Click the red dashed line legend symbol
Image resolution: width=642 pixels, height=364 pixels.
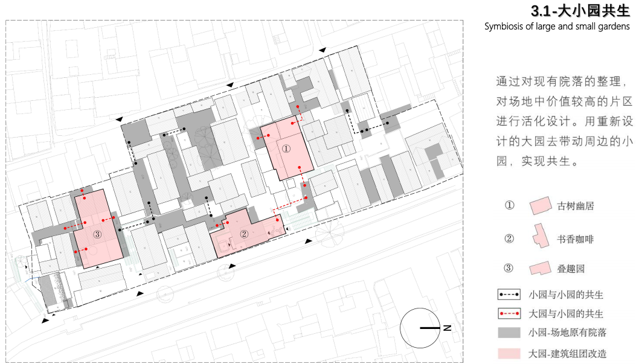509,314
